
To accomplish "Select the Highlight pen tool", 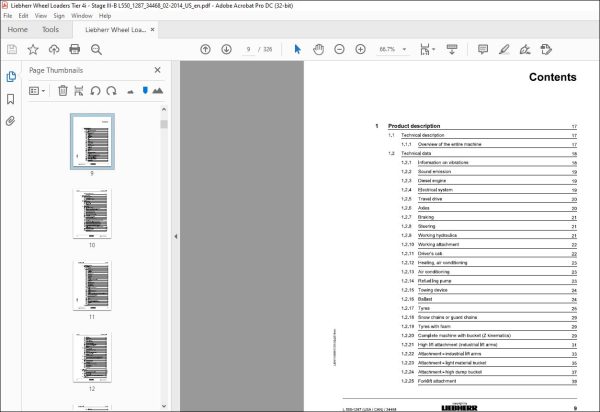I will (x=504, y=49).
